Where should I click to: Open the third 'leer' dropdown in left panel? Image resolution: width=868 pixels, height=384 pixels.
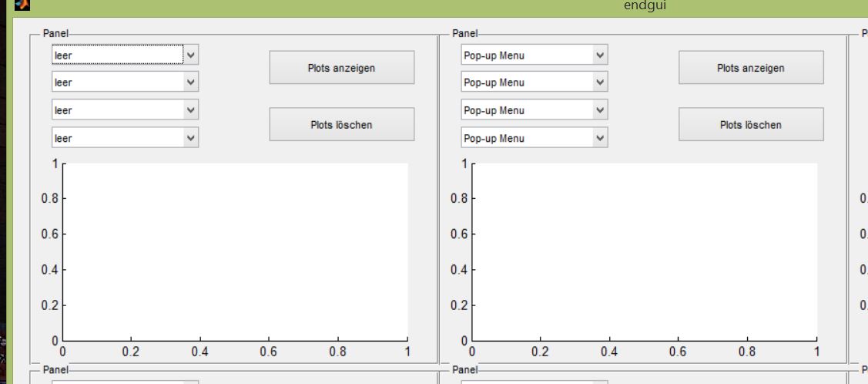click(125, 109)
